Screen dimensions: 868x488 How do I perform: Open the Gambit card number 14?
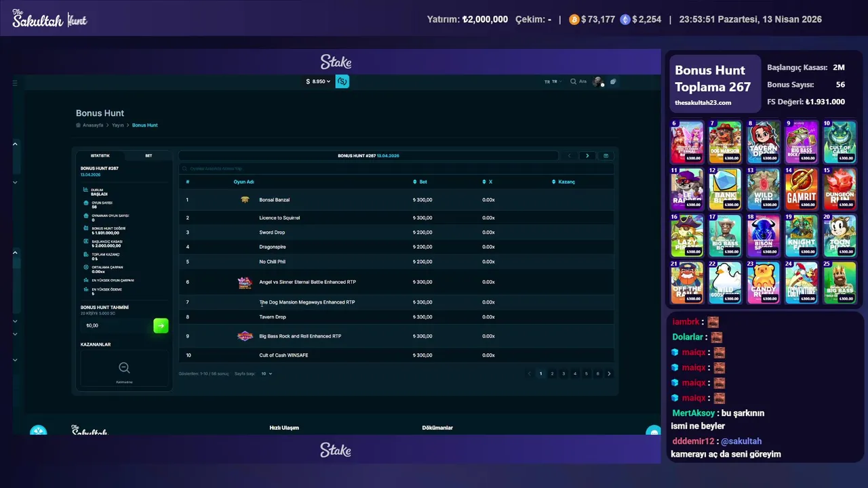point(802,189)
